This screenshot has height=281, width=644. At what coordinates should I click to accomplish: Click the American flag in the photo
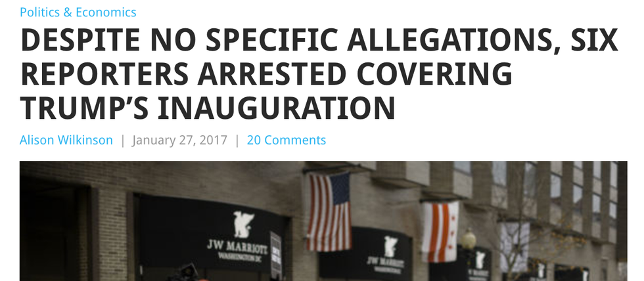pos(329,211)
